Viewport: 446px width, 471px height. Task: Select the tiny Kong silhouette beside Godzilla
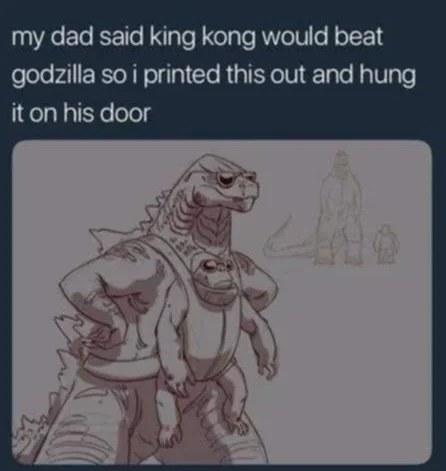click(386, 244)
